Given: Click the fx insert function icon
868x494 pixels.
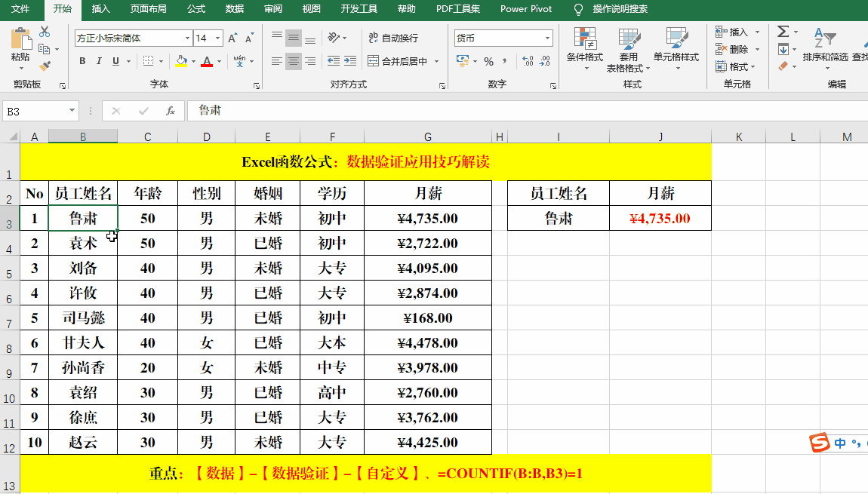Looking at the screenshot, I should 171,111.
